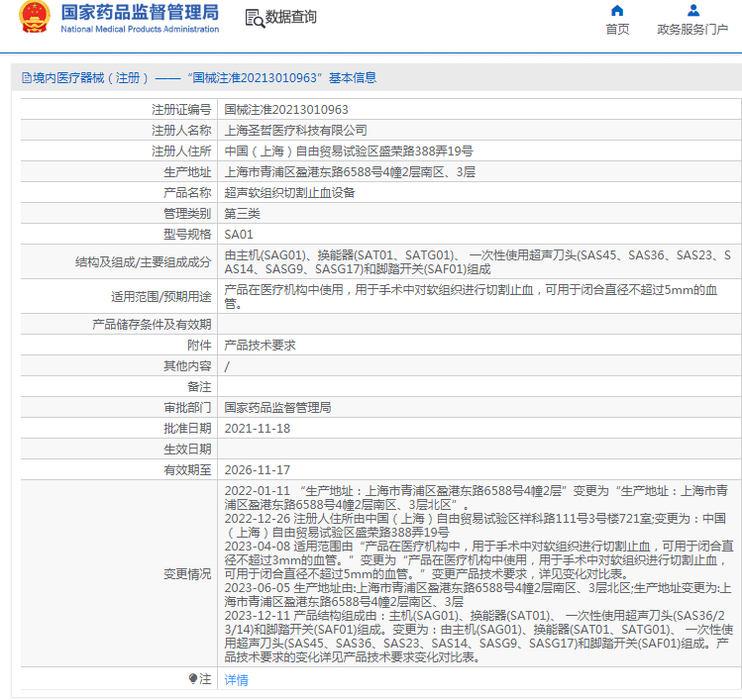Go to 首页 via the home icon
The width and height of the screenshot is (742, 700).
tap(617, 11)
